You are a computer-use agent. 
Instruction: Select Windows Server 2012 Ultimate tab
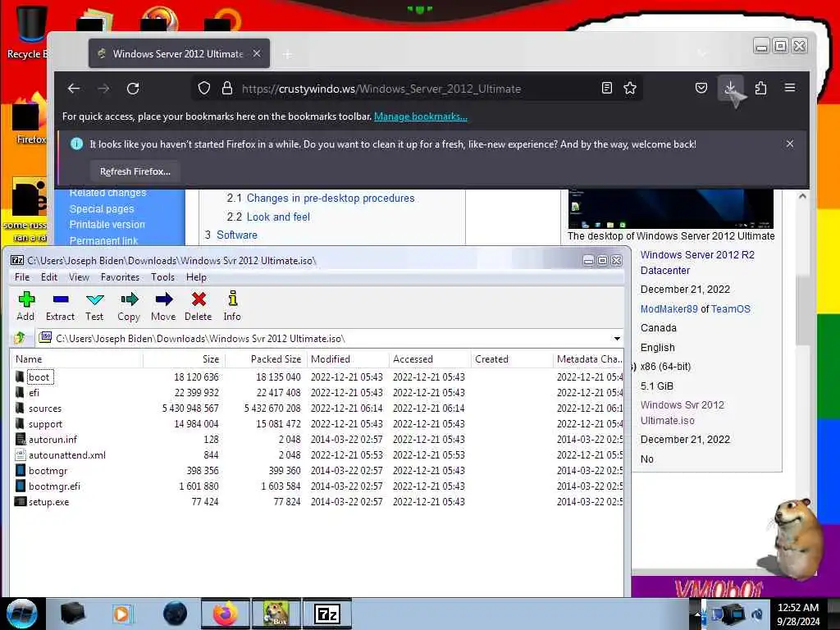(x=179, y=53)
